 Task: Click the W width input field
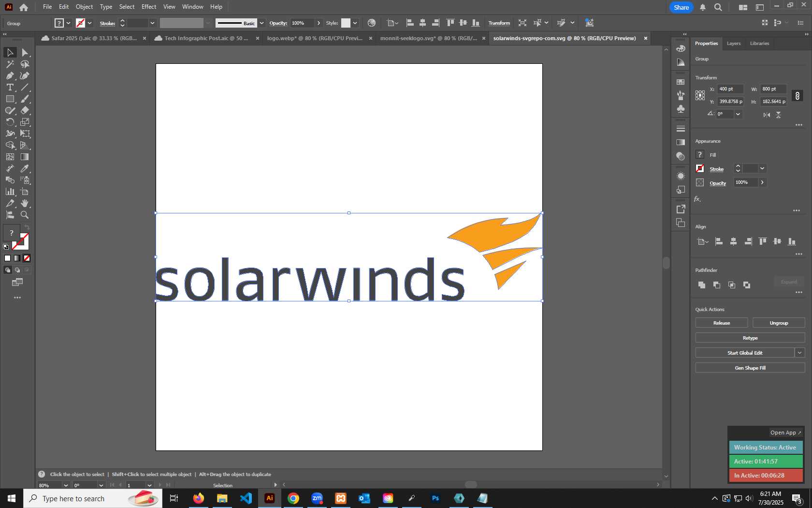pos(773,89)
